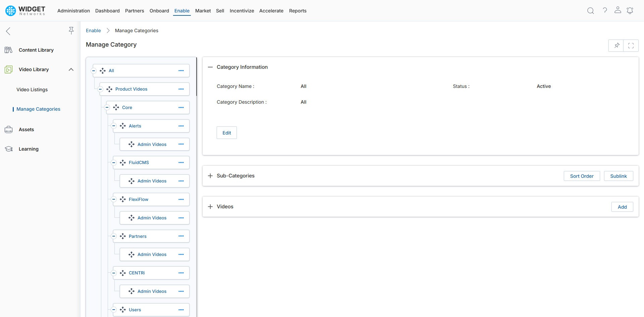Collapse the Core category node
644x317 pixels.
tap(107, 107)
